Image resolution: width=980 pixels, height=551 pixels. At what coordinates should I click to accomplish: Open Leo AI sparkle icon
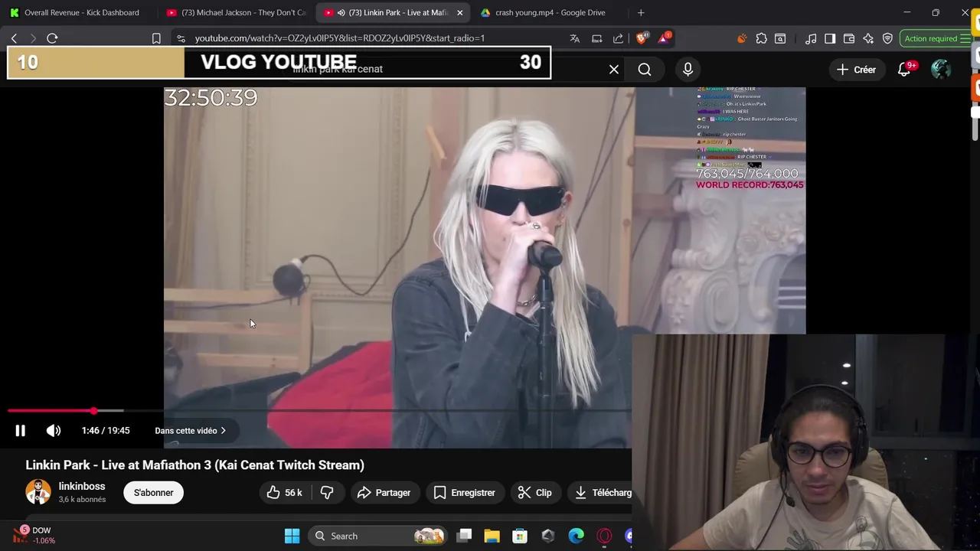pos(868,38)
